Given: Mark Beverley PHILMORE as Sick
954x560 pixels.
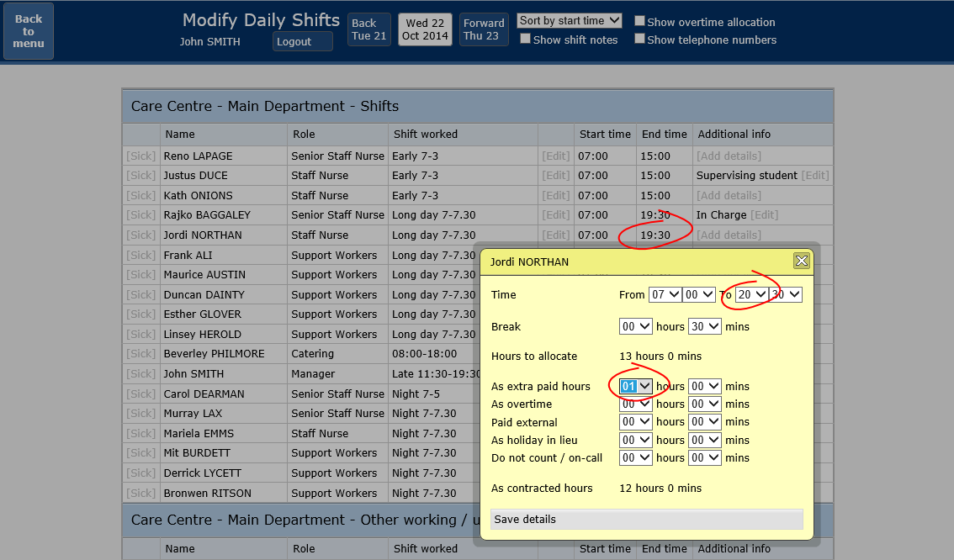Looking at the screenshot, I should [x=141, y=354].
